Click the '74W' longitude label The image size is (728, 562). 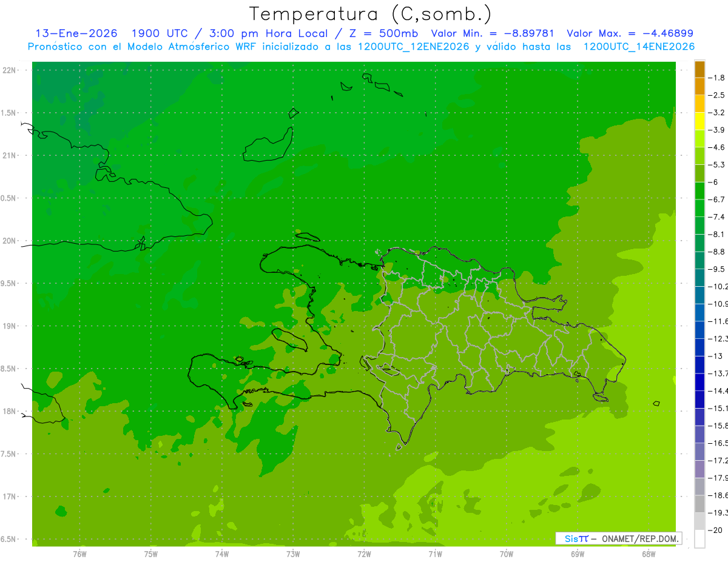(x=222, y=554)
